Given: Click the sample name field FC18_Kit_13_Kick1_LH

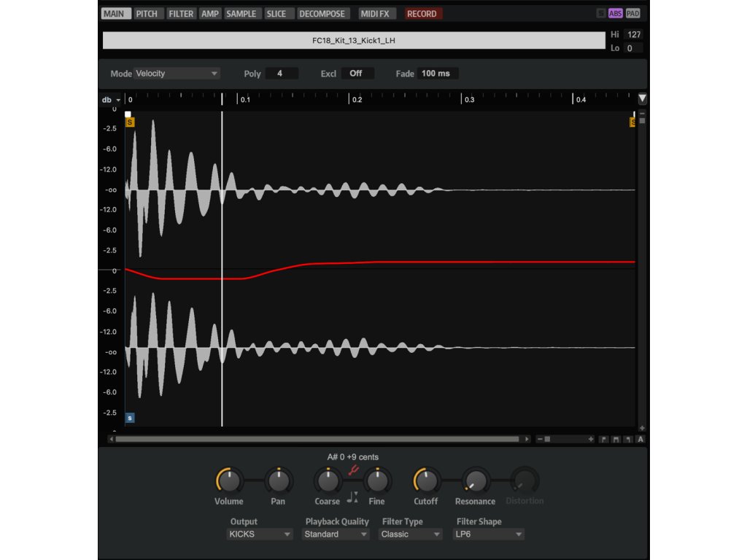Looking at the screenshot, I should coord(354,41).
